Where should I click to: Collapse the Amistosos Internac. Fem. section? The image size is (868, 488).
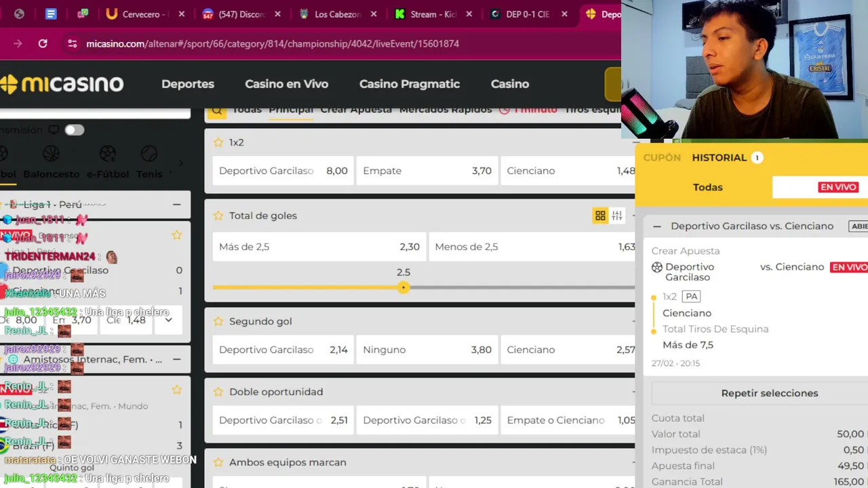coord(176,359)
